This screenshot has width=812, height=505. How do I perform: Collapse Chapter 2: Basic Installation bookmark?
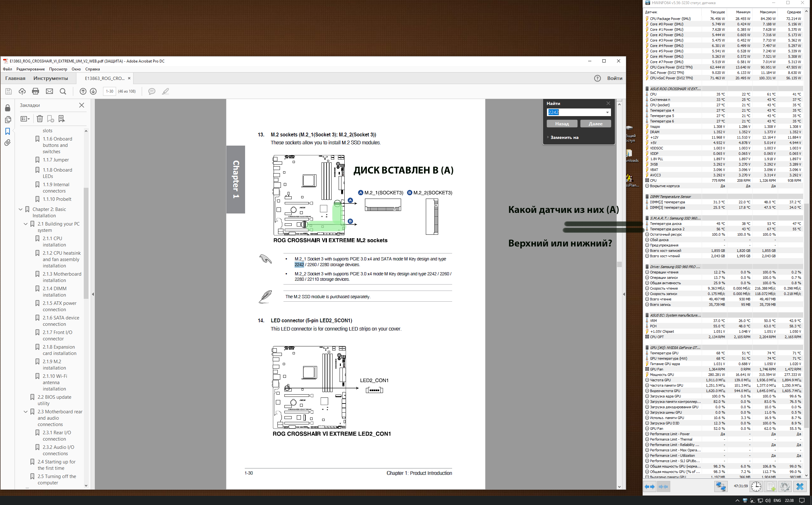click(x=21, y=209)
